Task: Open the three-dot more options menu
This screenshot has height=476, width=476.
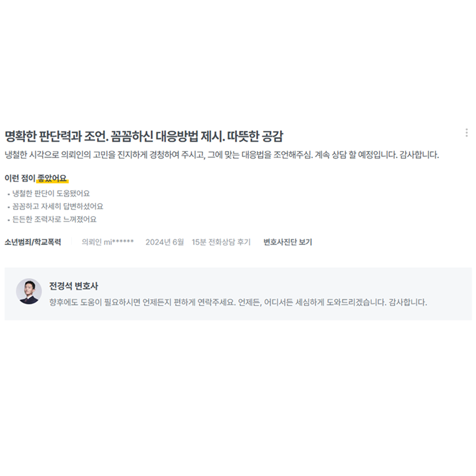Action: 466,133
